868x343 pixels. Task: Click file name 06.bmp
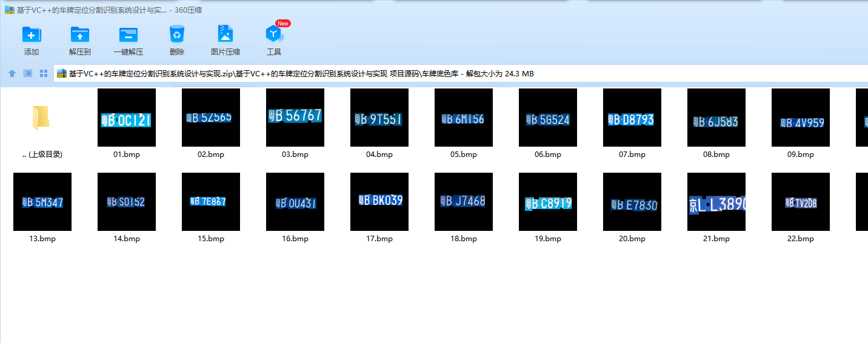tap(548, 155)
